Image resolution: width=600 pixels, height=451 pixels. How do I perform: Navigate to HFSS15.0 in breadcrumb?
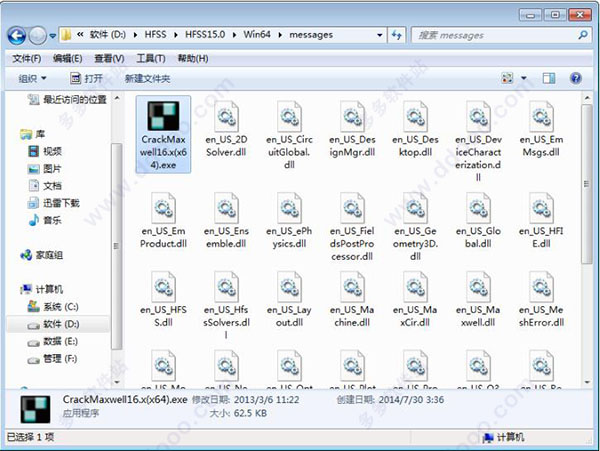(x=205, y=35)
